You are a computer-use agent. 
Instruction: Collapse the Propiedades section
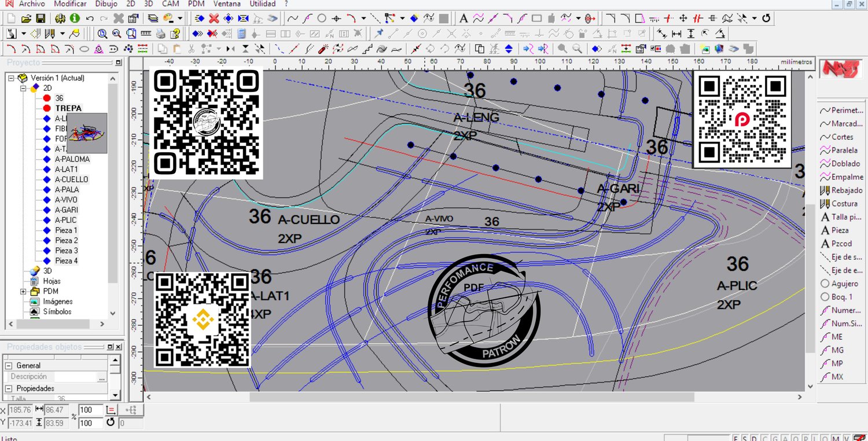9,388
